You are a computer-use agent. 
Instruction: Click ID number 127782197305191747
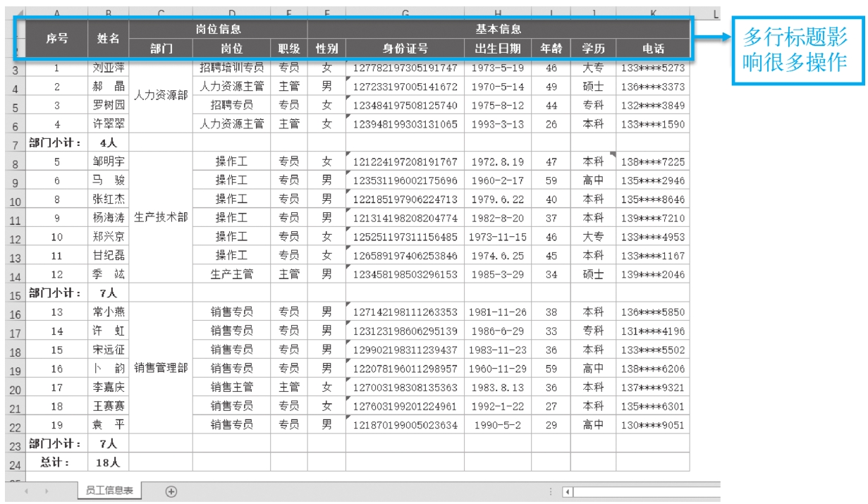pos(405,68)
